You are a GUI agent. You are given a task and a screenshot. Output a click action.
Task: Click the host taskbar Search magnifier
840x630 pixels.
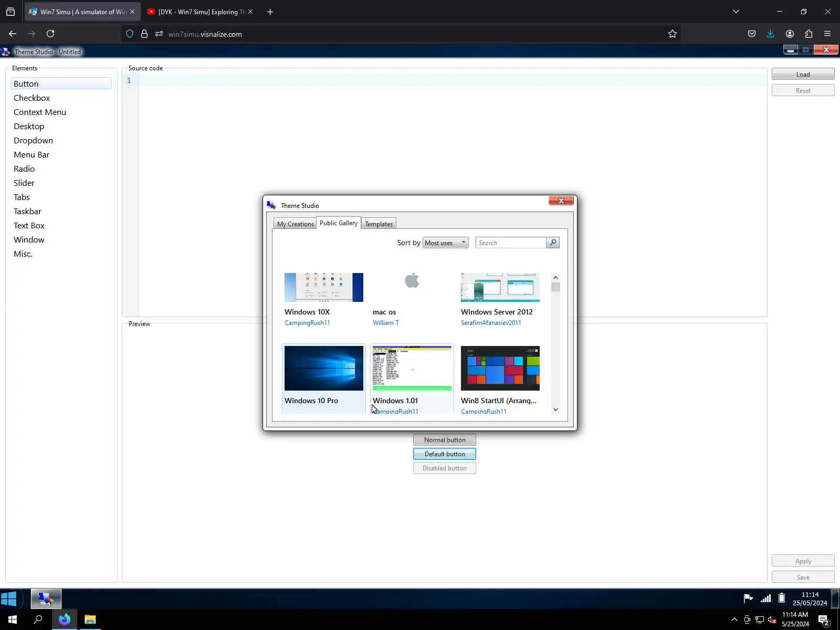click(x=38, y=619)
